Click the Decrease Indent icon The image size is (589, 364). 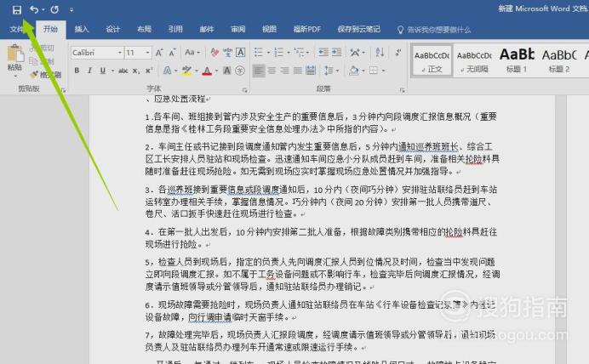pyautogui.click(x=323, y=53)
